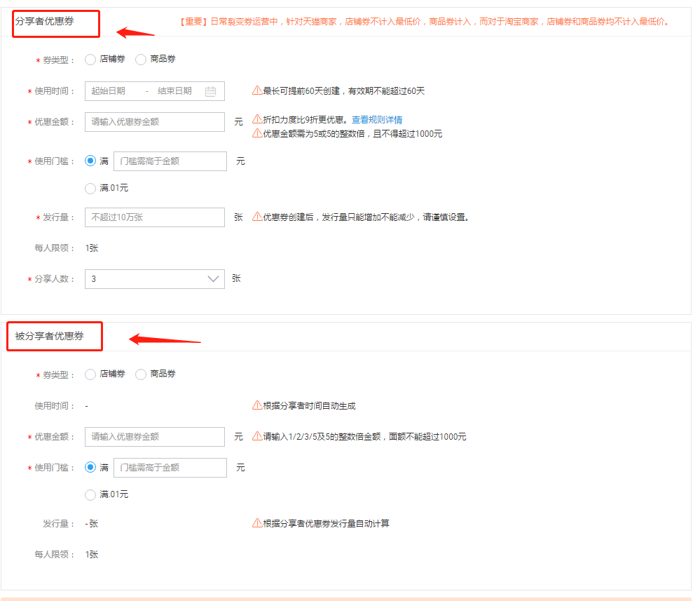Click warning icon beside 根据分享者时间自动生成
700x601 pixels.
click(257, 405)
